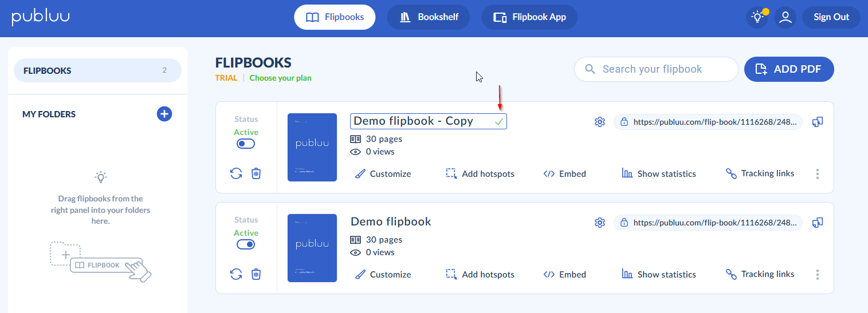Click the Demo flipbook title
The image size is (868, 313).
pos(391,221)
